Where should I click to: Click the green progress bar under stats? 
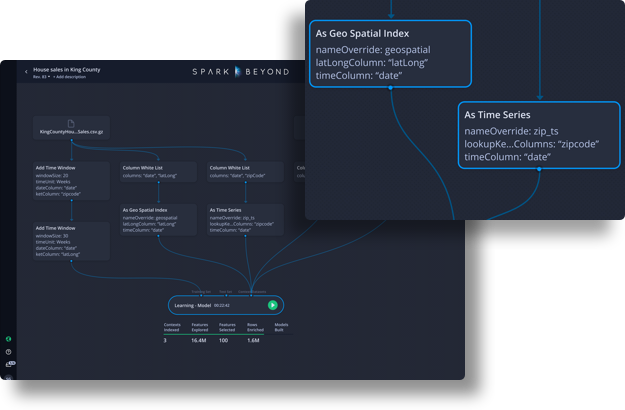pyautogui.click(x=214, y=335)
